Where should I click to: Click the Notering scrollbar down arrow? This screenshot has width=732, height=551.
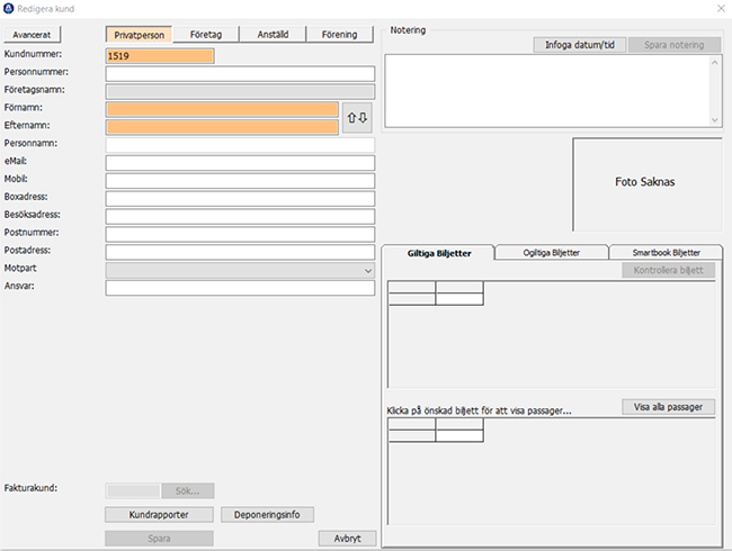715,120
